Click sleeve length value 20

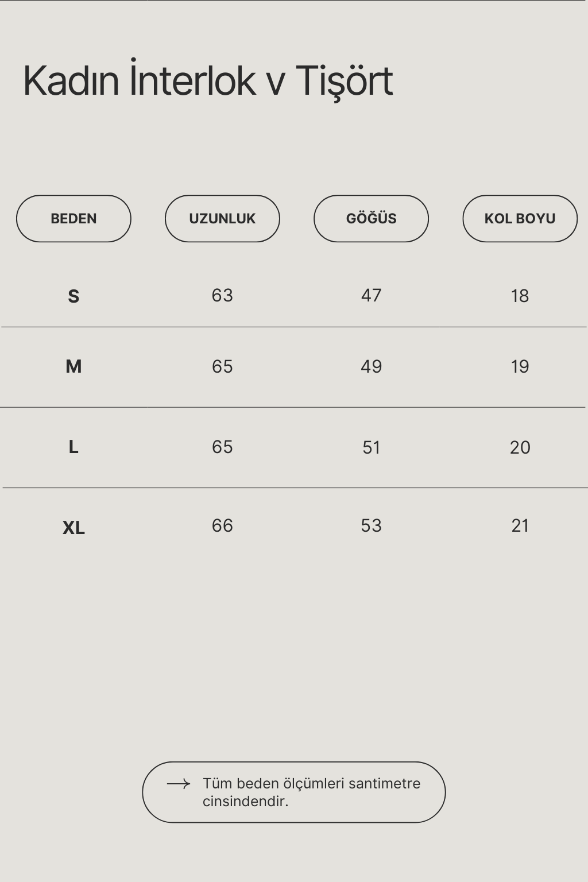[x=520, y=447]
